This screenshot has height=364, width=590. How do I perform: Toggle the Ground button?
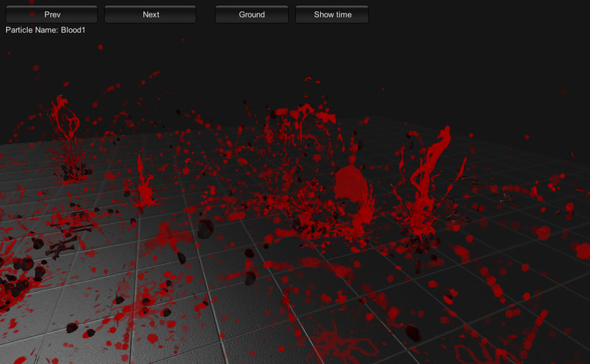point(252,14)
